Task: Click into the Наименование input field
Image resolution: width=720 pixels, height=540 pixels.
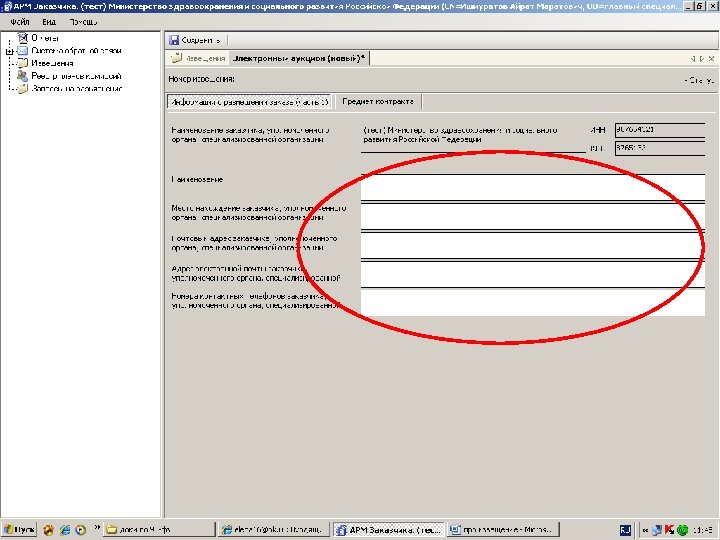Action: pos(533,187)
